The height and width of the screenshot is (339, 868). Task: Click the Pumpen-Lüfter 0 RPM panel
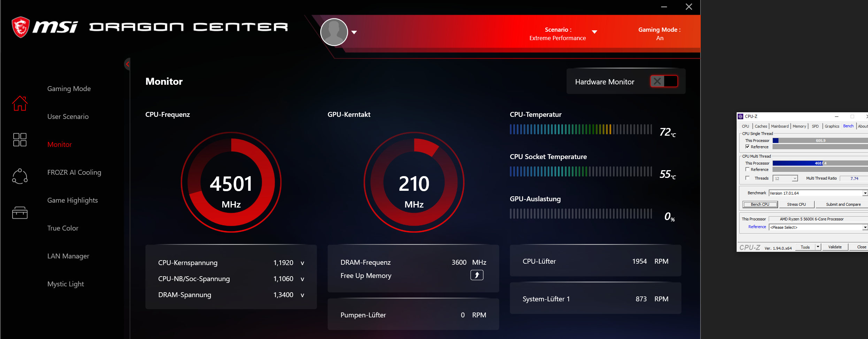point(413,315)
